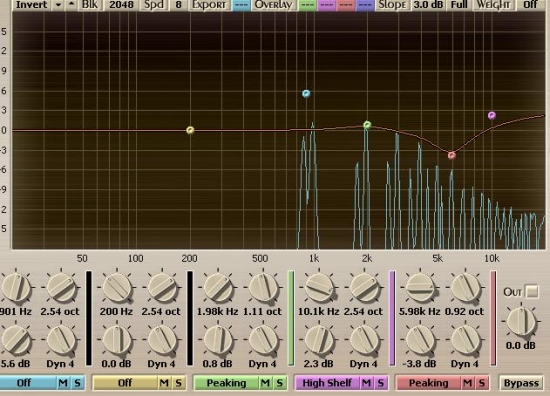Click the 1.98k Hz frequency knob
Screen dimensions: 550x396
click(218, 288)
